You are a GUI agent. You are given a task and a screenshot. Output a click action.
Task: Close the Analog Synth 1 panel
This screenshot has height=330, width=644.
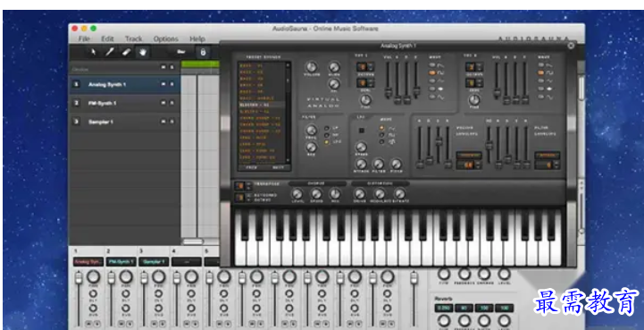pyautogui.click(x=571, y=46)
